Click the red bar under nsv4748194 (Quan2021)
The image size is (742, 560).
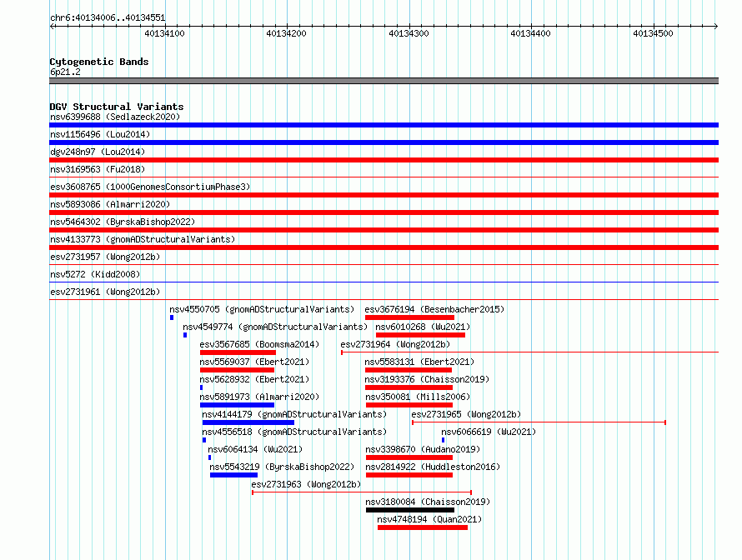(x=423, y=527)
